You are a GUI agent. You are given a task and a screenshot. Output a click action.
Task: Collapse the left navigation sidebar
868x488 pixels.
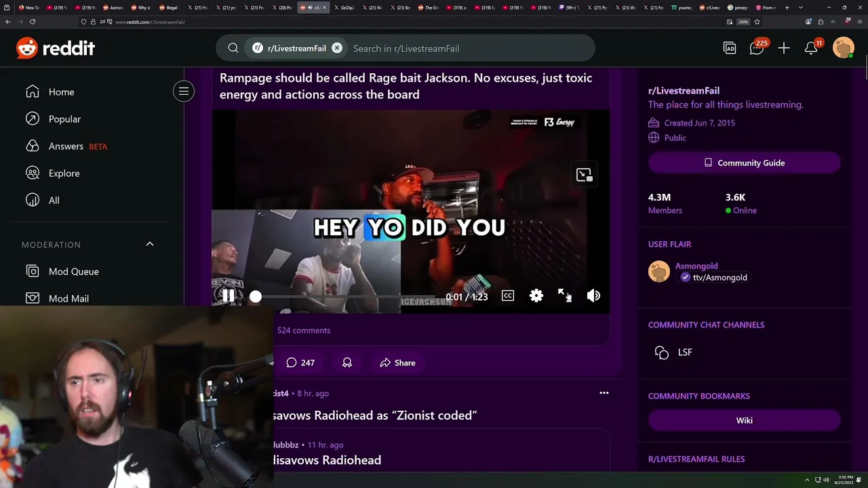(x=183, y=91)
